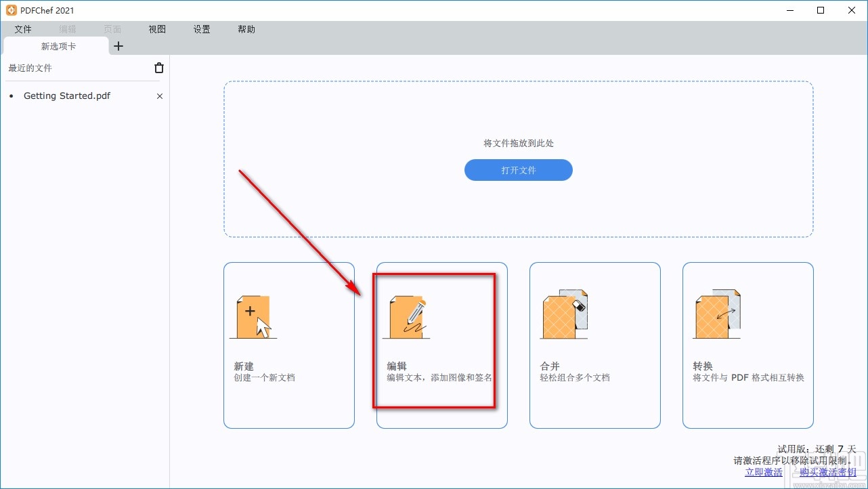Remove Getting Started.pdf with its × icon
868x489 pixels.
coord(159,96)
